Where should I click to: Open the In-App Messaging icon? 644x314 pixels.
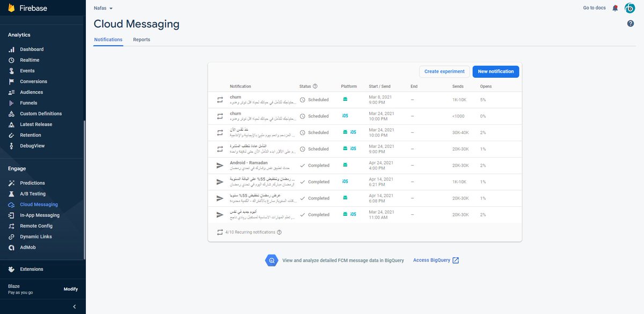pyautogui.click(x=11, y=215)
